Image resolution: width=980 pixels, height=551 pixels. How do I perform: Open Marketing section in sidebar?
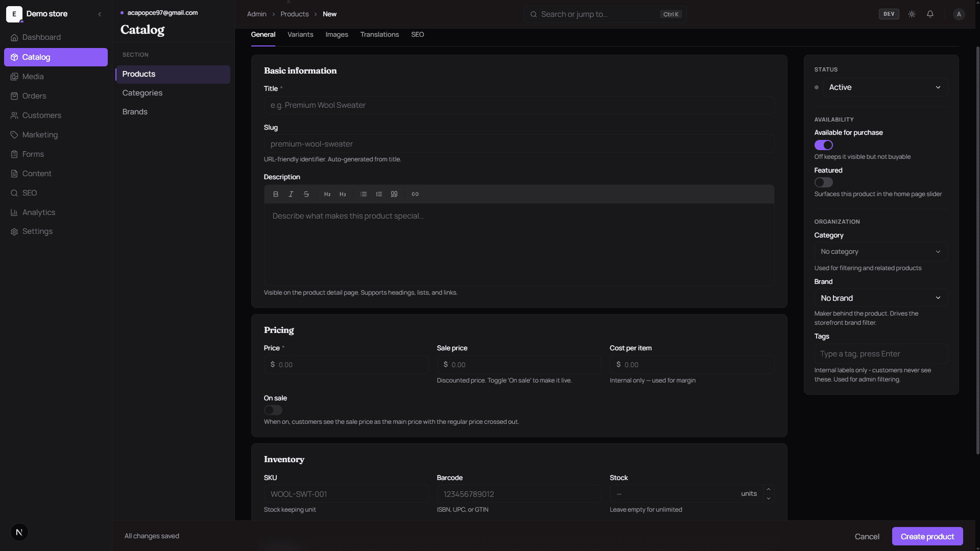(x=56, y=135)
